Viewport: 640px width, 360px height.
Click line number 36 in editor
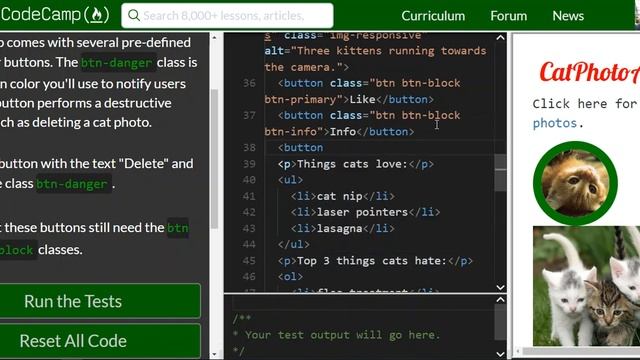[249, 83]
